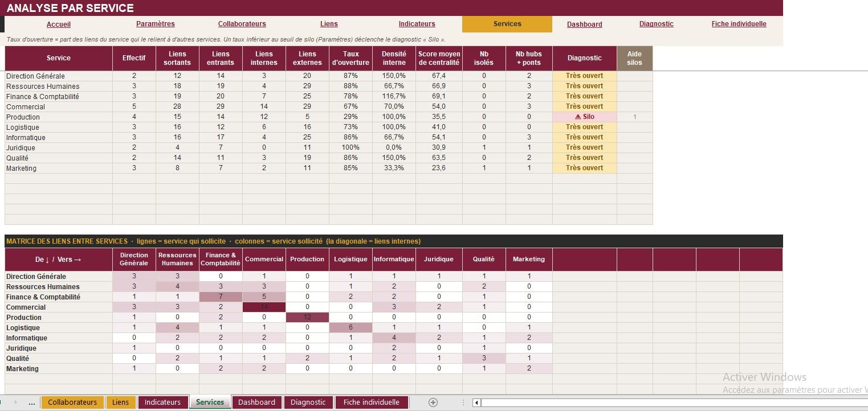868x411 pixels.
Task: Click the "Informatique" matrix column header
Action: [x=394, y=260]
